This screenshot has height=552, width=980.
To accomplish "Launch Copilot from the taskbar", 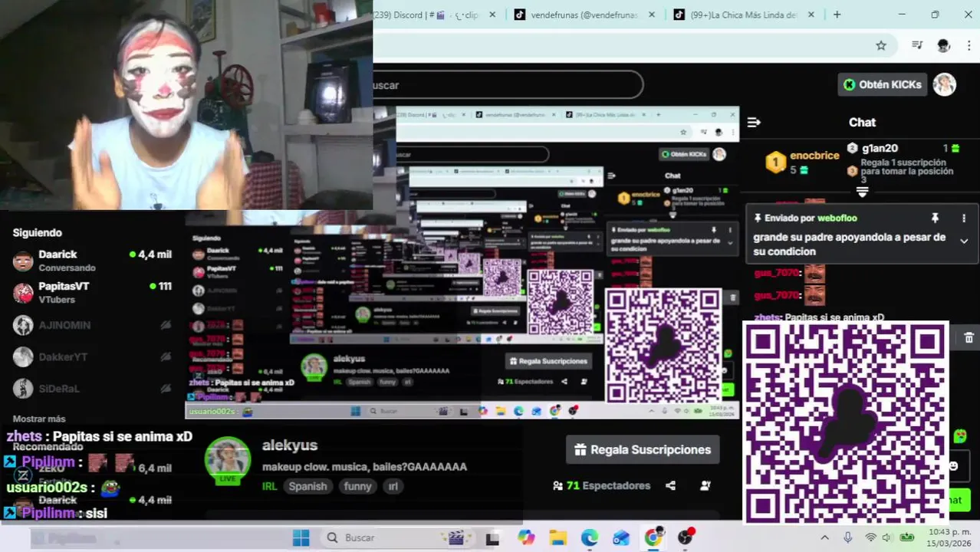I will point(526,537).
